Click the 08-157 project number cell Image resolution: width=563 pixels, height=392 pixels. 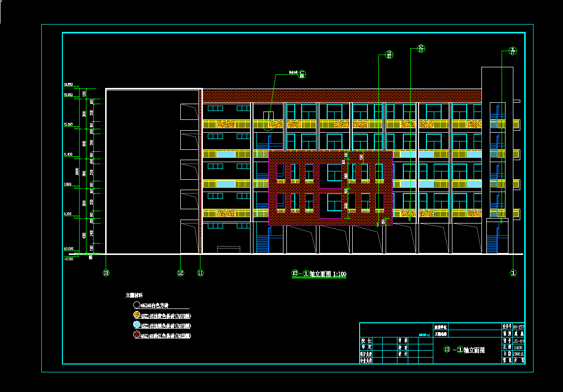518,326
